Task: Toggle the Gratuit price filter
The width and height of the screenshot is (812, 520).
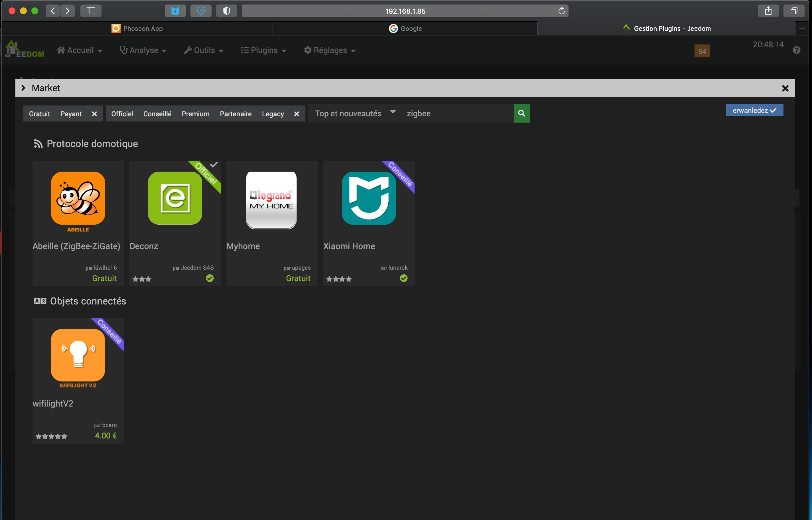Action: (40, 114)
